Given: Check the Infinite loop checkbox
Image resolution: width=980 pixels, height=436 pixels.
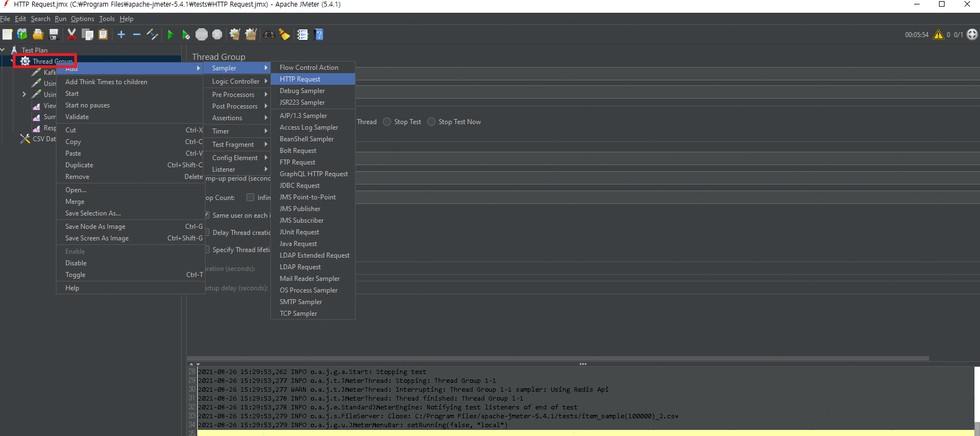Looking at the screenshot, I should coord(250,197).
